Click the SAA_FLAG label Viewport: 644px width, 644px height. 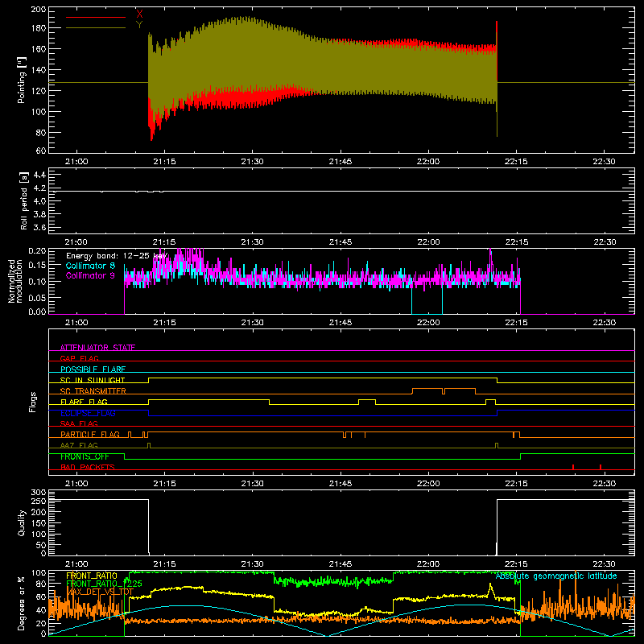pyautogui.click(x=79, y=423)
